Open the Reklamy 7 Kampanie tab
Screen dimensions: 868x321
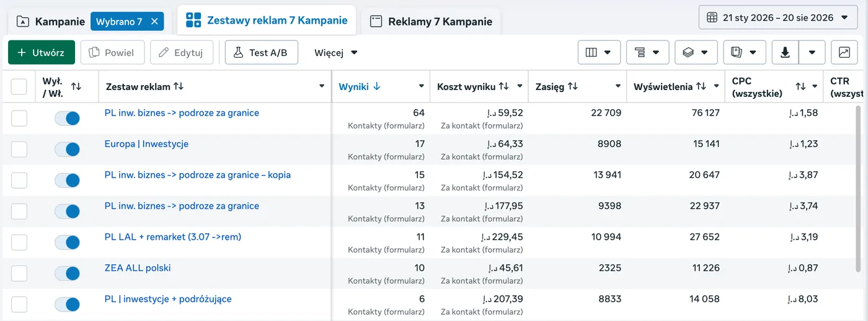(x=431, y=21)
